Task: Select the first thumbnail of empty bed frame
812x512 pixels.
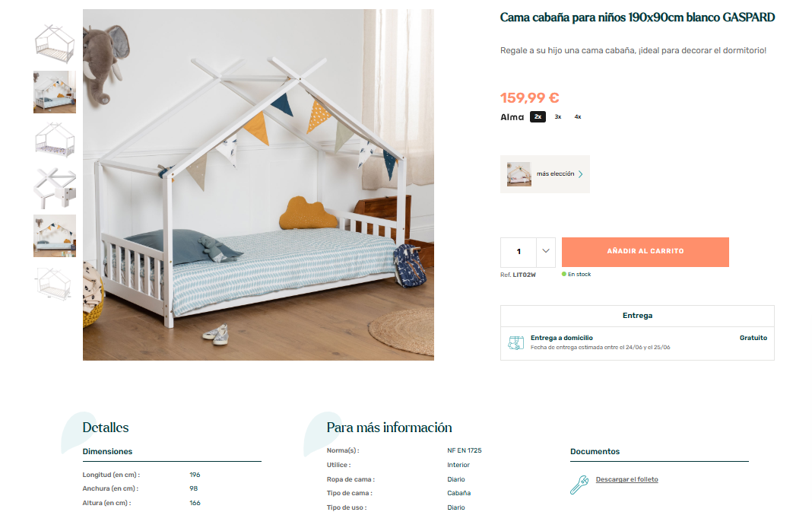Action: pyautogui.click(x=55, y=43)
